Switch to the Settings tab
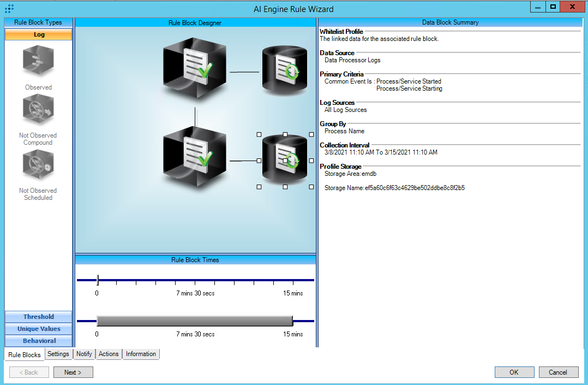 (58, 354)
